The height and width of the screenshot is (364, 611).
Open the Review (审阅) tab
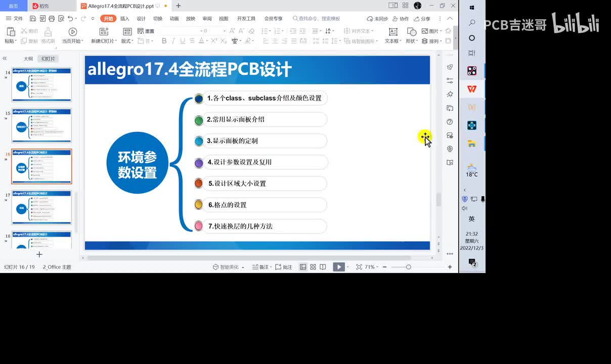click(207, 19)
